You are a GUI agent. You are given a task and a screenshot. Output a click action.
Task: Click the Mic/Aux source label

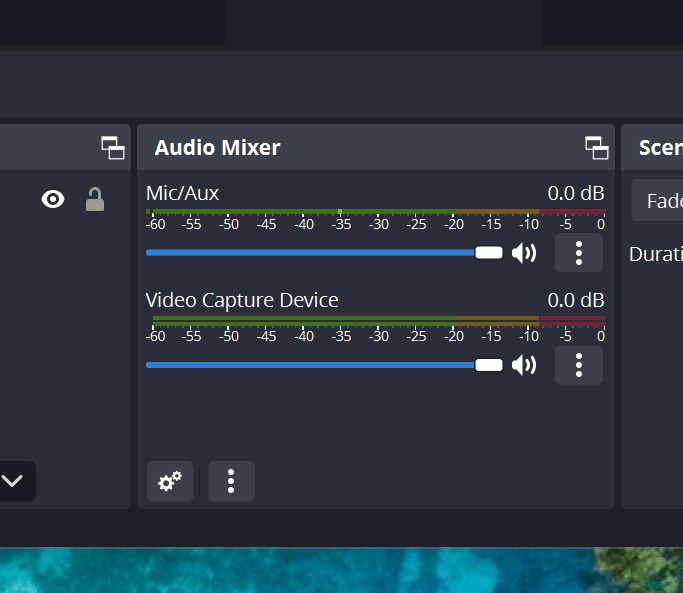[x=183, y=193]
